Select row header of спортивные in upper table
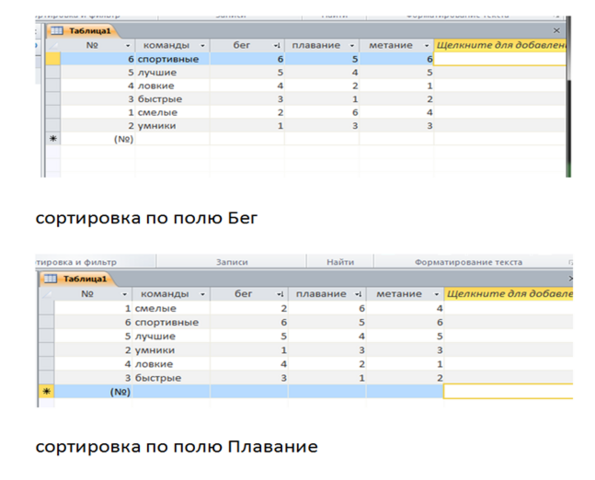Screen dimensions: 595x480 [53, 59]
